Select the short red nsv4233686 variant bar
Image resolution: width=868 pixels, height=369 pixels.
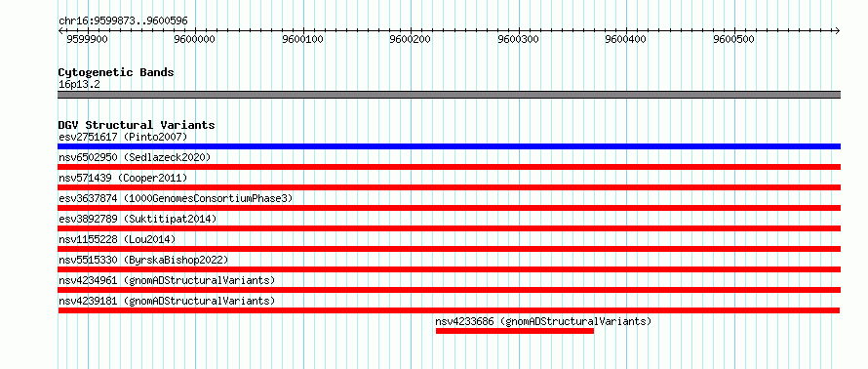click(515, 331)
